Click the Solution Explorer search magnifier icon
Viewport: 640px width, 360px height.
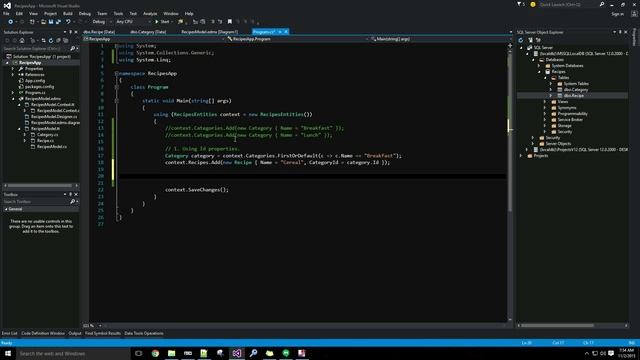(73, 49)
